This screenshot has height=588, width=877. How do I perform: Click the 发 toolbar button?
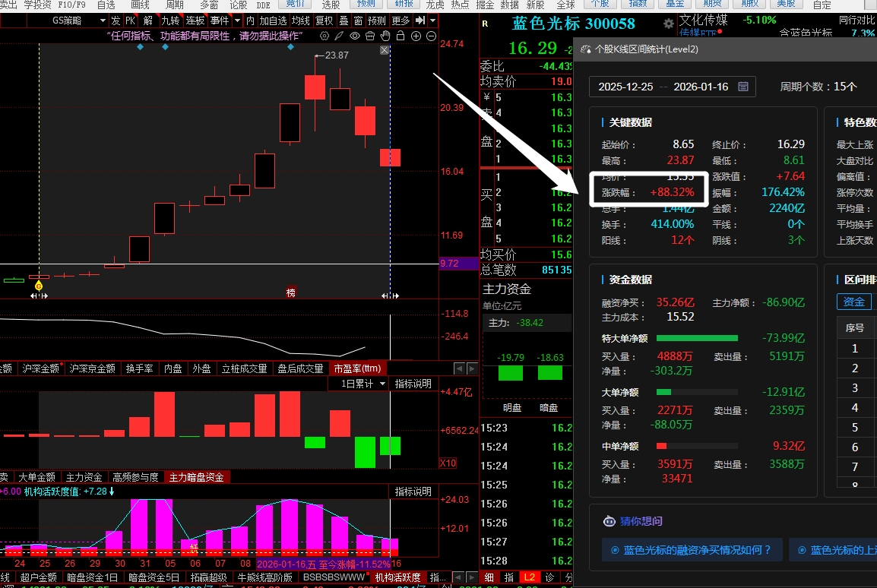[x=116, y=21]
